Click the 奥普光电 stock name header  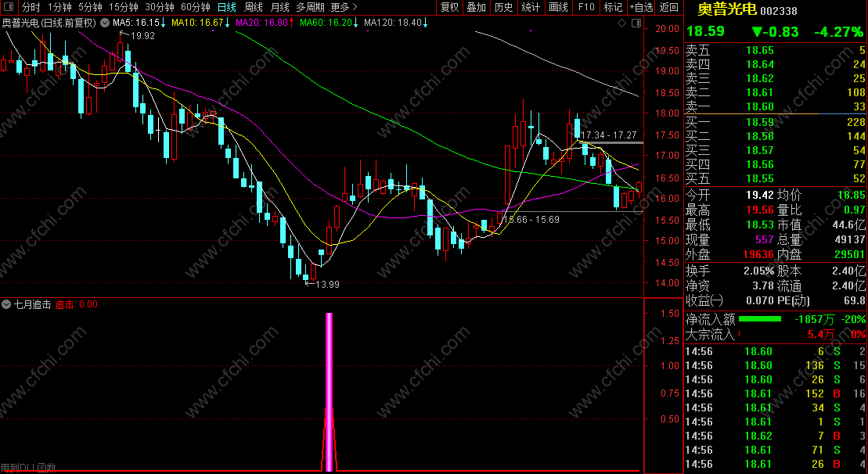pyautogui.click(x=727, y=9)
